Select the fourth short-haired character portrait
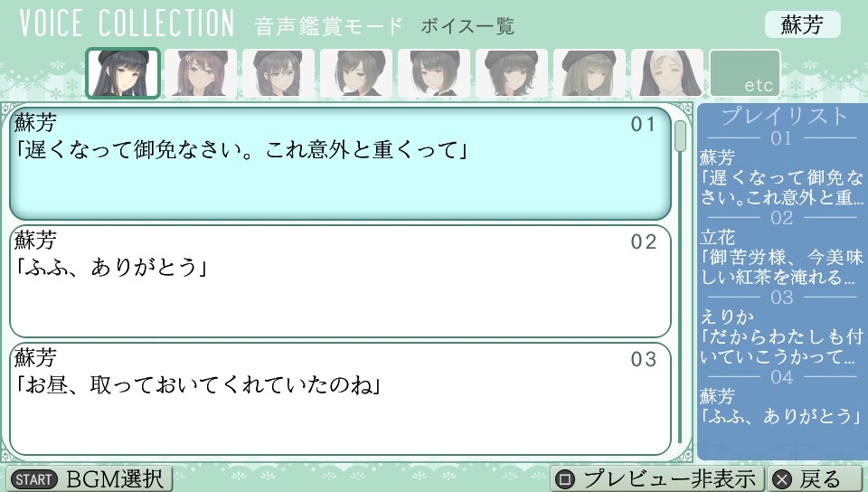Viewport: 868px width, 492px height. click(356, 73)
